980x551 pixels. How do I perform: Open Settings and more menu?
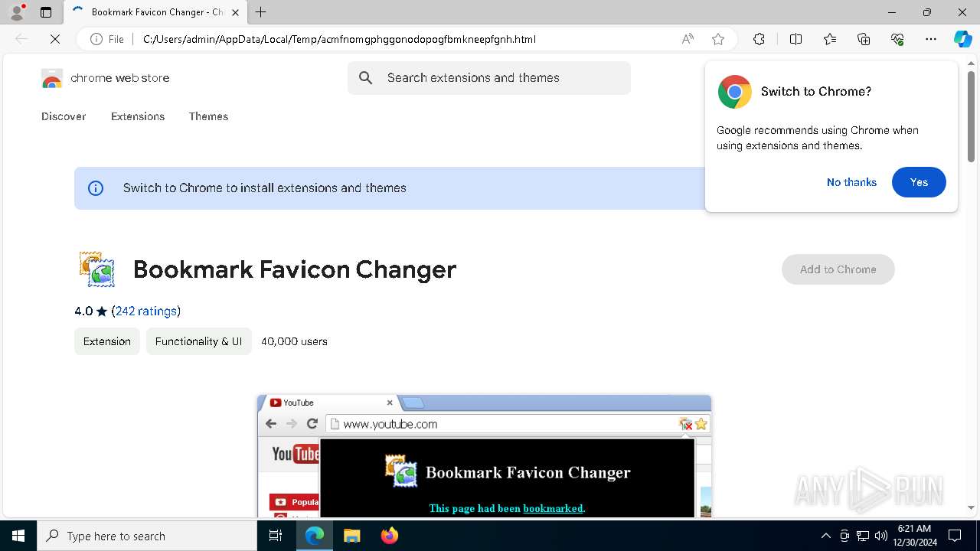click(x=931, y=39)
